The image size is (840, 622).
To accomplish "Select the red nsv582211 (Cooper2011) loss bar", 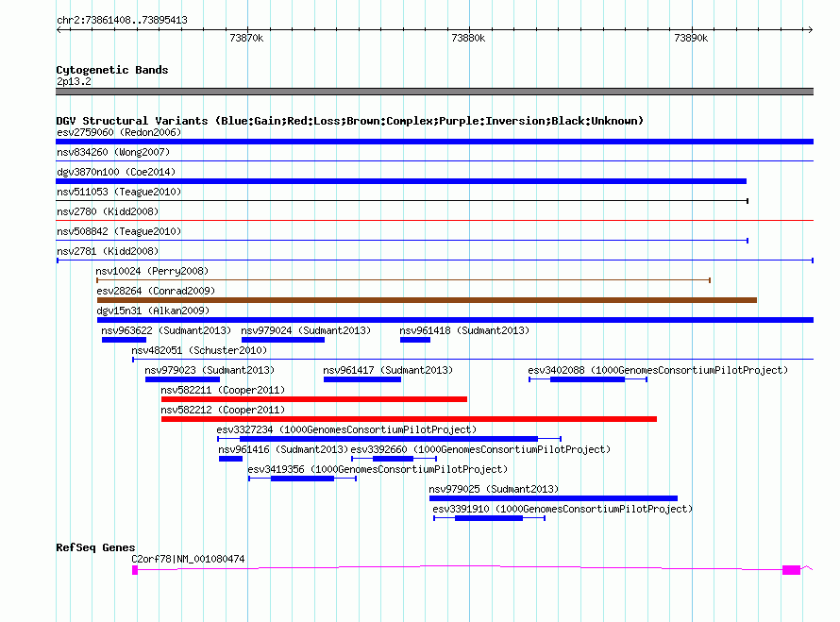I will [314, 399].
